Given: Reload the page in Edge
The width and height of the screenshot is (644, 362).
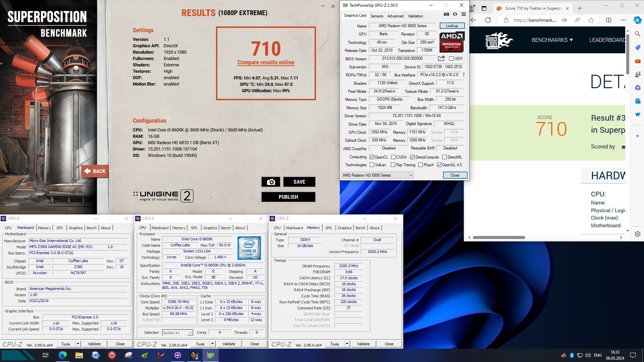Looking at the screenshot, I should (488, 20).
